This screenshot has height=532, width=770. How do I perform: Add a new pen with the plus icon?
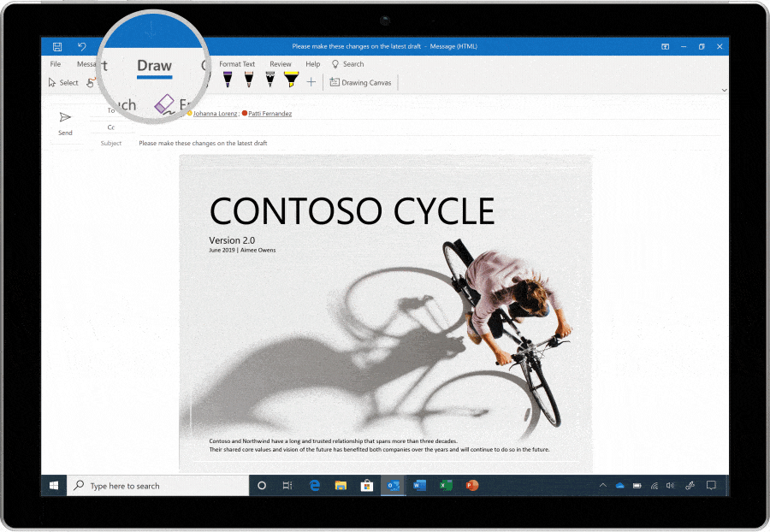click(311, 81)
